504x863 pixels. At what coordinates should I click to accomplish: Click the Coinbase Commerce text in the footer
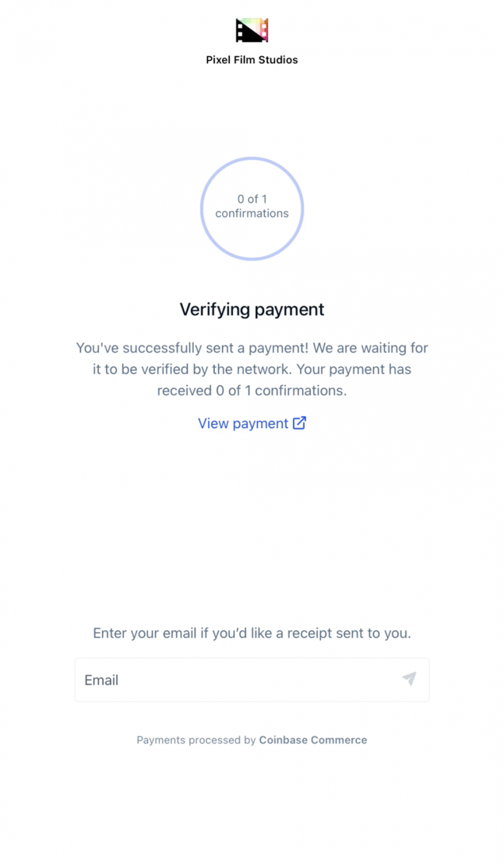point(313,740)
